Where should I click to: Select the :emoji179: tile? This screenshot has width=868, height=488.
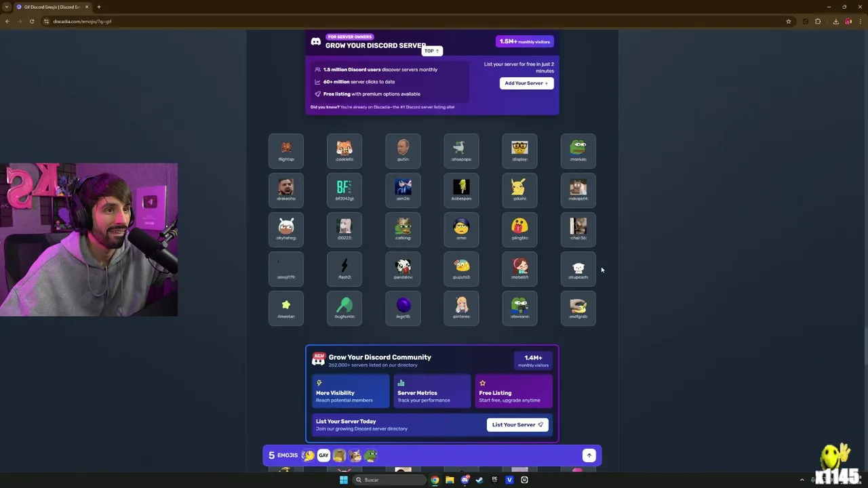(286, 269)
